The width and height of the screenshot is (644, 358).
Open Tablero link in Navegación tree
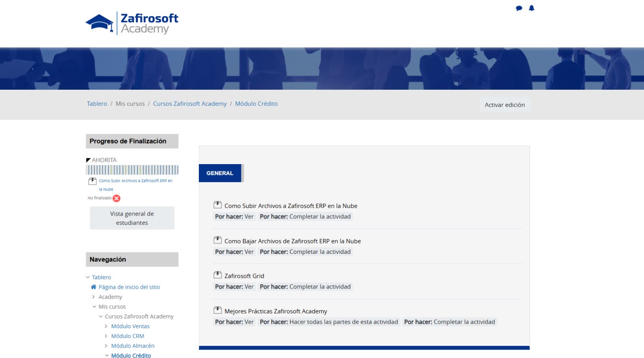click(101, 277)
